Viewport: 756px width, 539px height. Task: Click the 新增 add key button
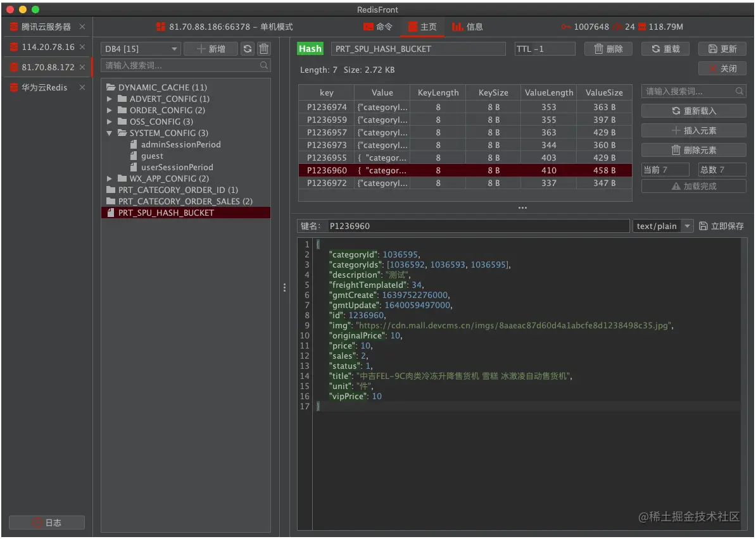click(x=211, y=49)
